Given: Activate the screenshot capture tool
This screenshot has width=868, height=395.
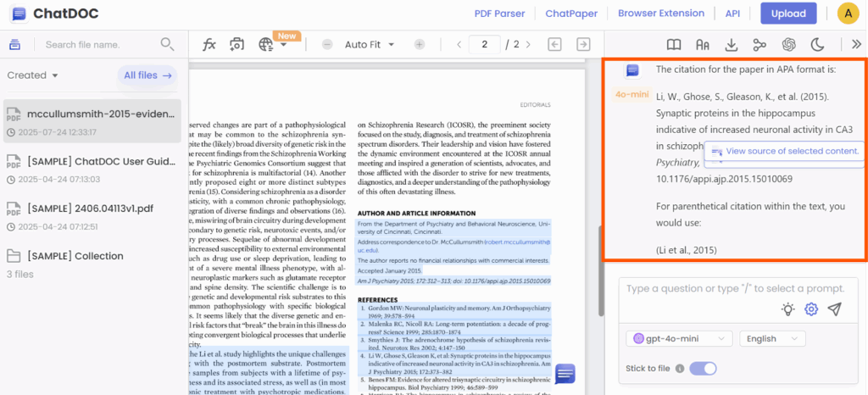Looking at the screenshot, I should click(237, 45).
